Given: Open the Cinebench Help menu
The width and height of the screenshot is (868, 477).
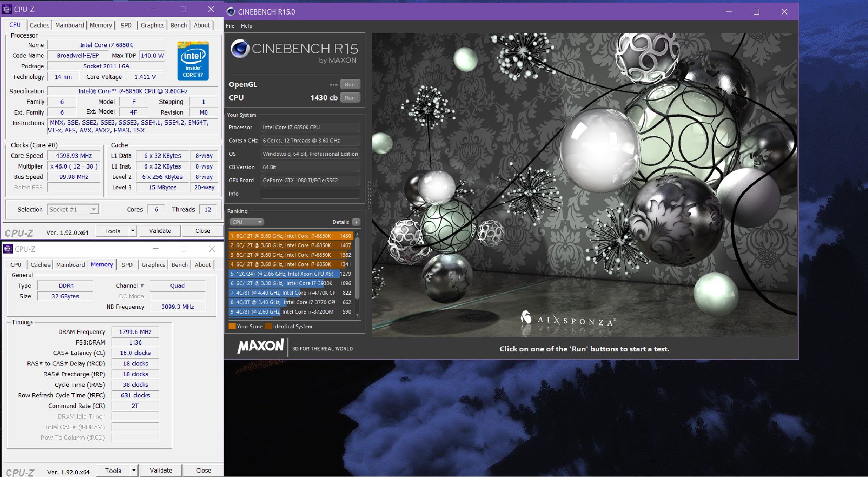Looking at the screenshot, I should 247,26.
